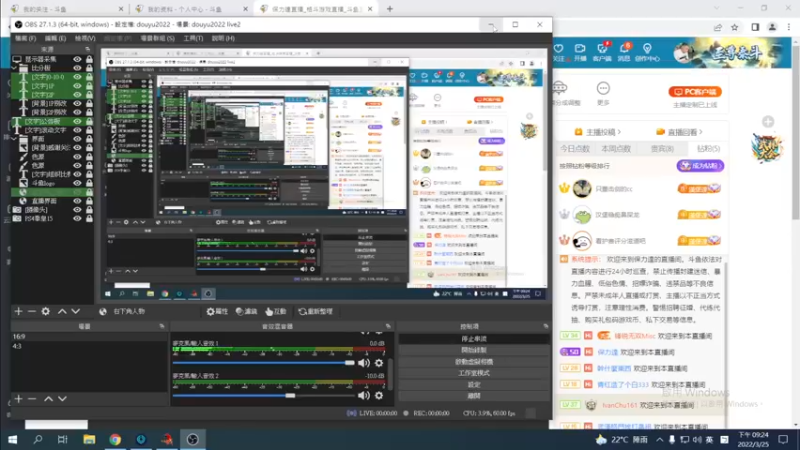
Task: Click 停止串流 button in controls
Action: pos(473,339)
